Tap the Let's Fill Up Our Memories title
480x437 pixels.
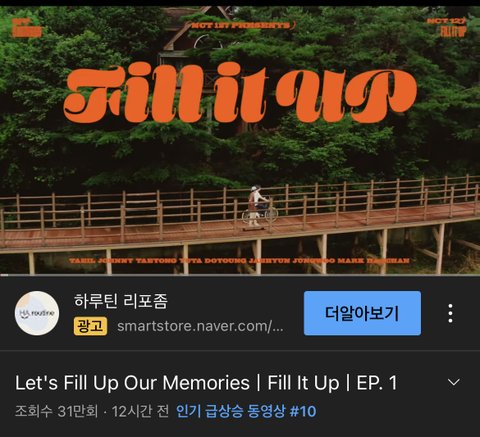tap(206, 382)
